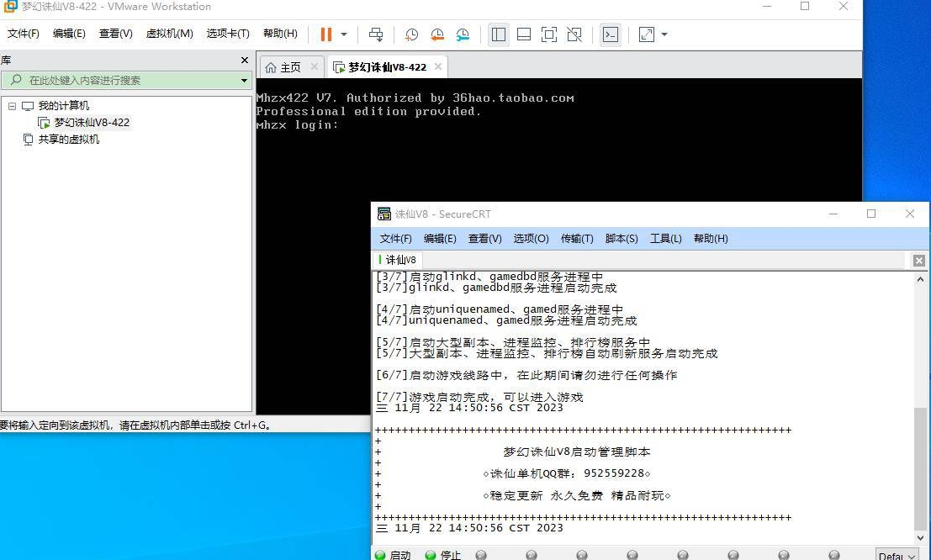
Task: Open the SecureCRT 脚本(S) menu
Action: click(x=622, y=239)
